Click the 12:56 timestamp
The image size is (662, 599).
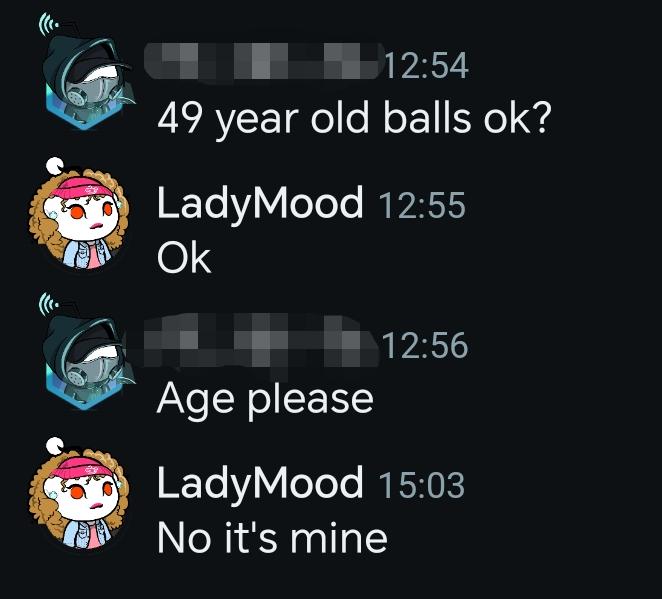click(x=426, y=345)
